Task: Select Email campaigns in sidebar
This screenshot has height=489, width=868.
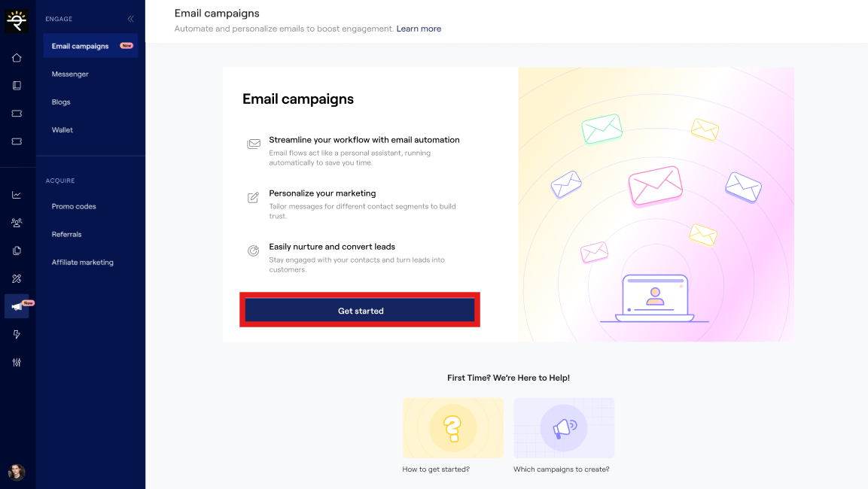Action: (81, 47)
